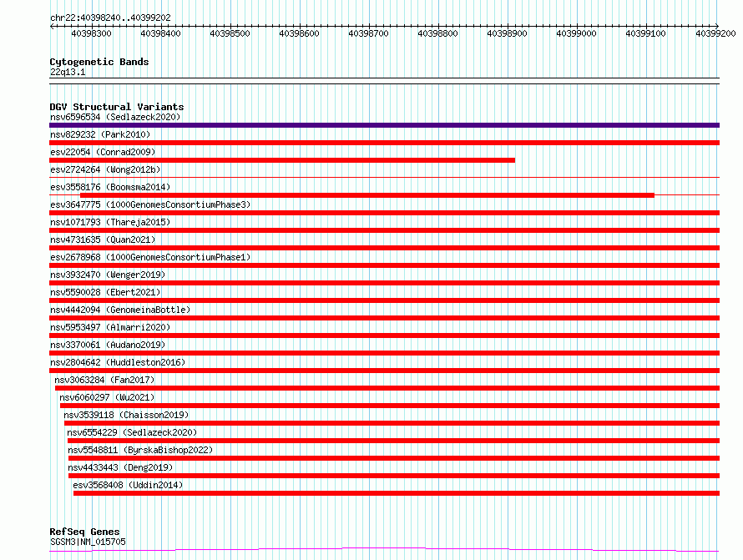Select nsv5548811 (ByrskaBishop2022) label
The width and height of the screenshot is (743, 560).
coord(140,450)
